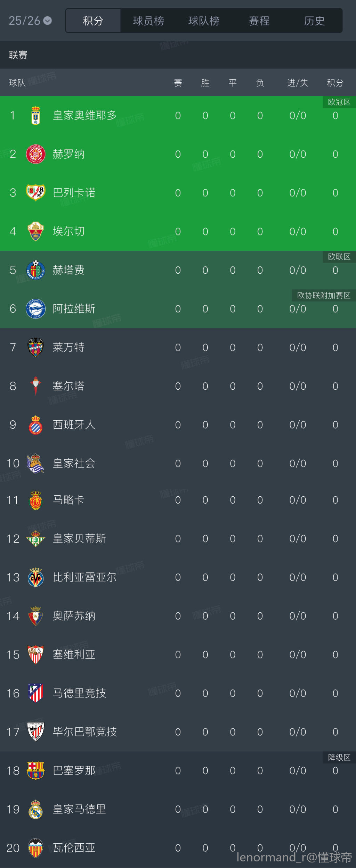Image resolution: width=356 pixels, height=868 pixels.
Task: Switch to the 球员榜 tab
Action: tap(148, 21)
